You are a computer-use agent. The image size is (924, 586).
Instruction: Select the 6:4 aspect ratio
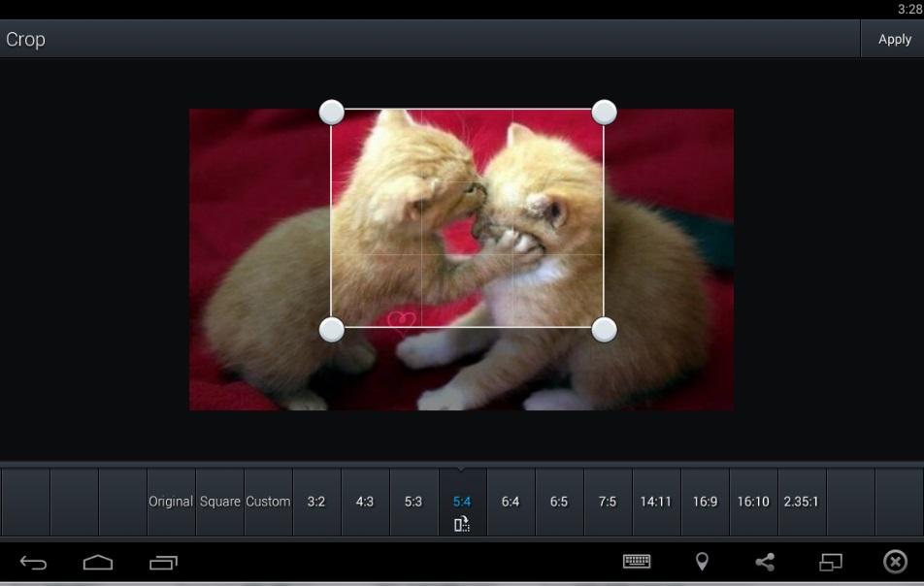[511, 502]
